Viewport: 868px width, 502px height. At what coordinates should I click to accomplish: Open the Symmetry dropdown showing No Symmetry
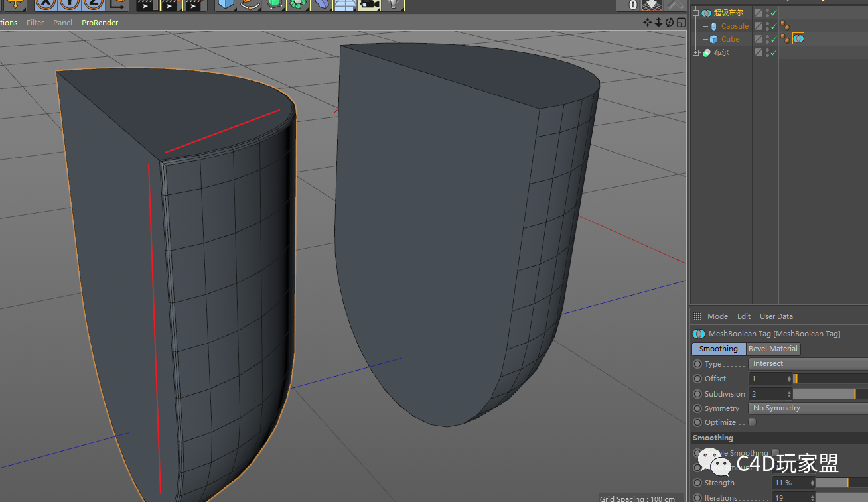808,408
